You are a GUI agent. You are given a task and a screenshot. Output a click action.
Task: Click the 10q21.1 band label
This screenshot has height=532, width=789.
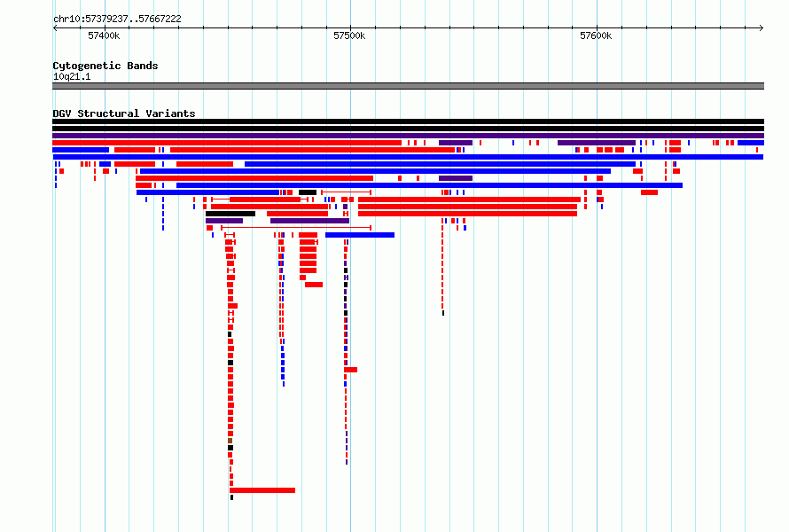coord(72,76)
